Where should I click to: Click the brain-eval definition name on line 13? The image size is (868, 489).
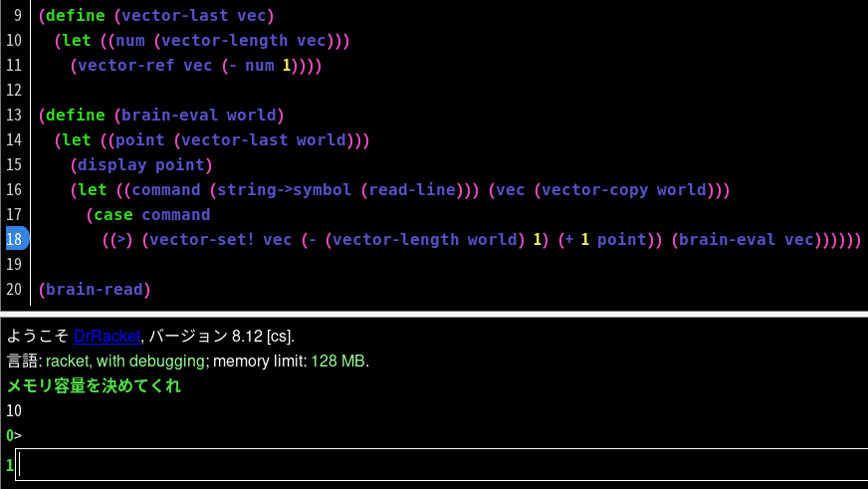(x=169, y=116)
